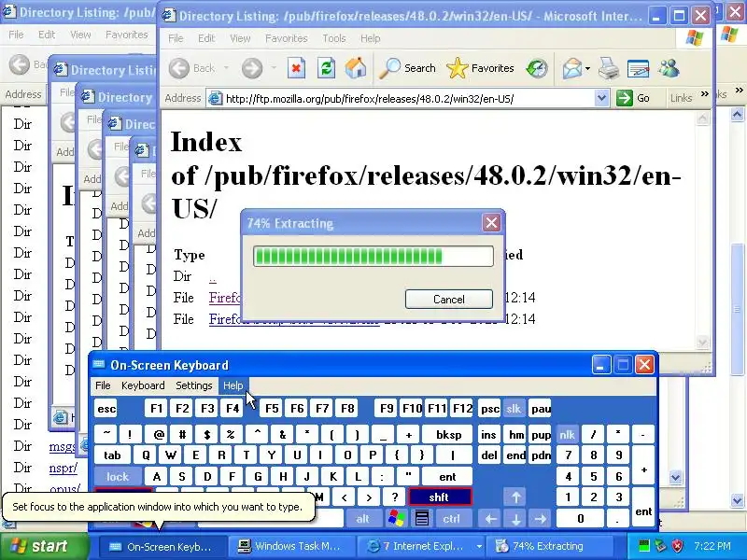Click the right arrow key on keyboard
747x560 pixels.
coord(541,518)
